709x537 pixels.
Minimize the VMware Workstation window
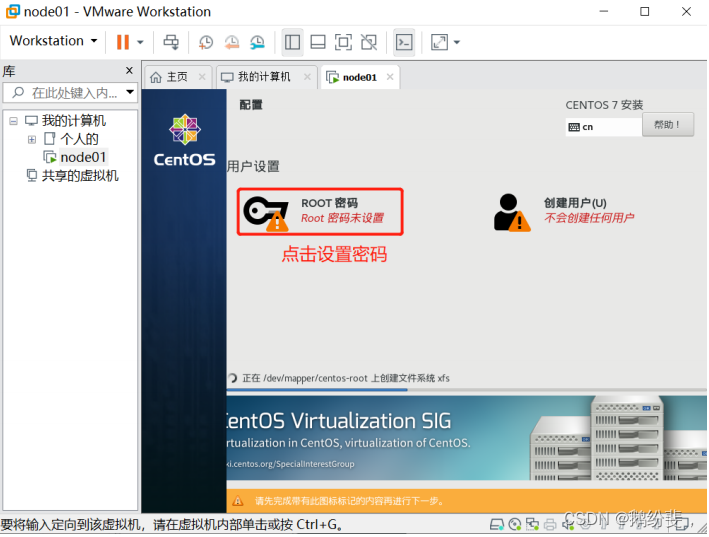pos(604,11)
